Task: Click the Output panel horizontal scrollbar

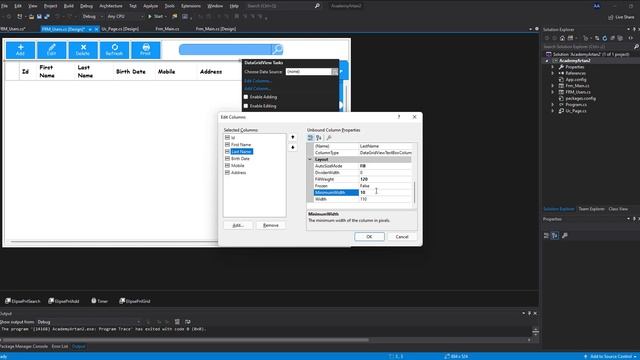Action: point(186,340)
